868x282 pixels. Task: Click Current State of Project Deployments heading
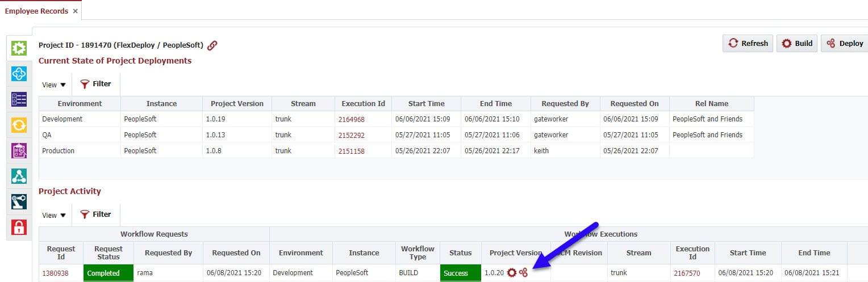click(115, 60)
